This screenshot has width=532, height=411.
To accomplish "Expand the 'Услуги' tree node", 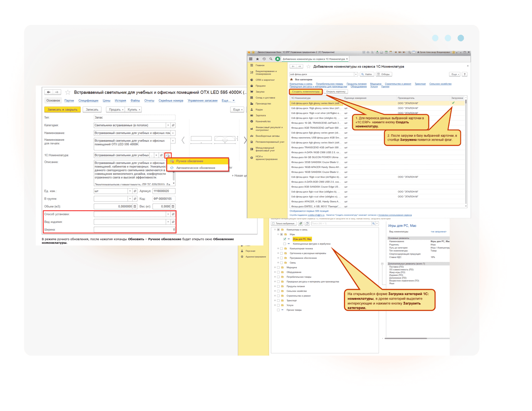I will [275, 305].
